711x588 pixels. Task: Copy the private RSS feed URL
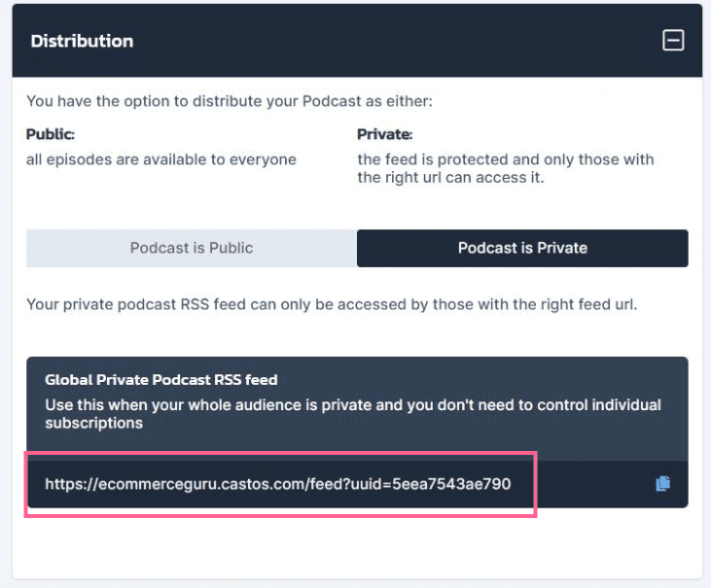click(663, 483)
